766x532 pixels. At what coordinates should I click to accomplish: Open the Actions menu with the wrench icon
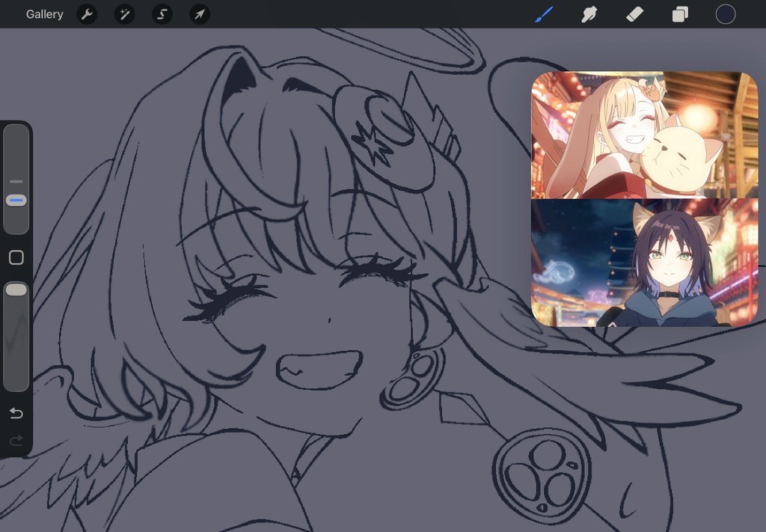pos(87,13)
